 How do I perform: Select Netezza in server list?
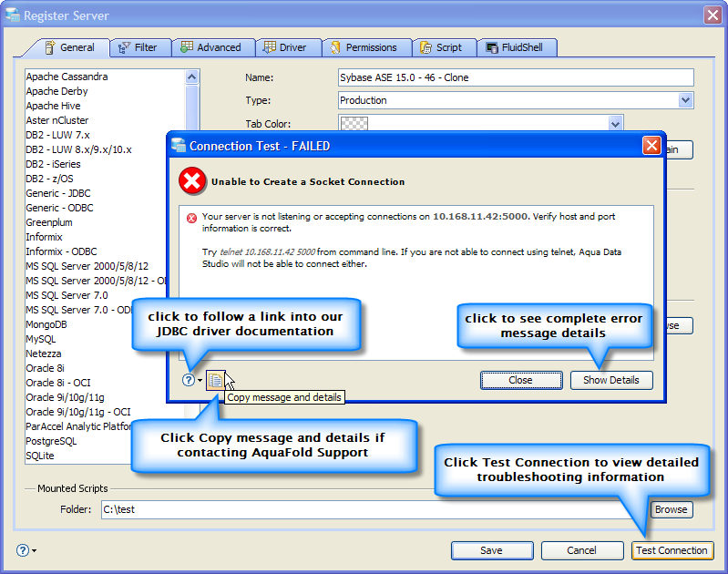click(x=43, y=354)
